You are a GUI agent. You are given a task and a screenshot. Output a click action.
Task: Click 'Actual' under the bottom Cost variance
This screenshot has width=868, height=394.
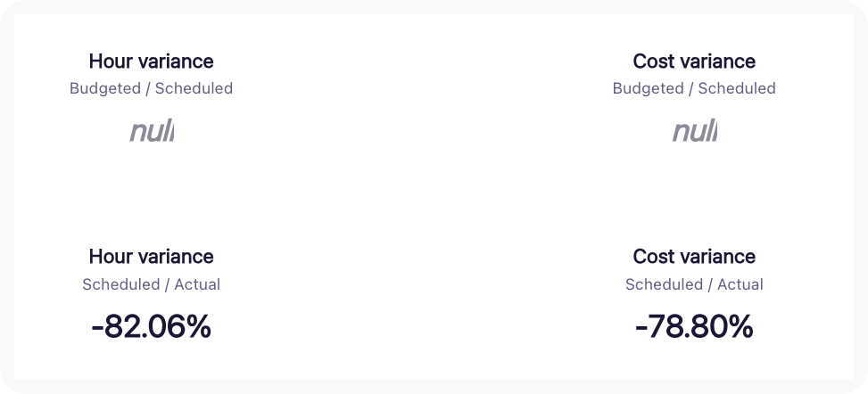click(741, 284)
